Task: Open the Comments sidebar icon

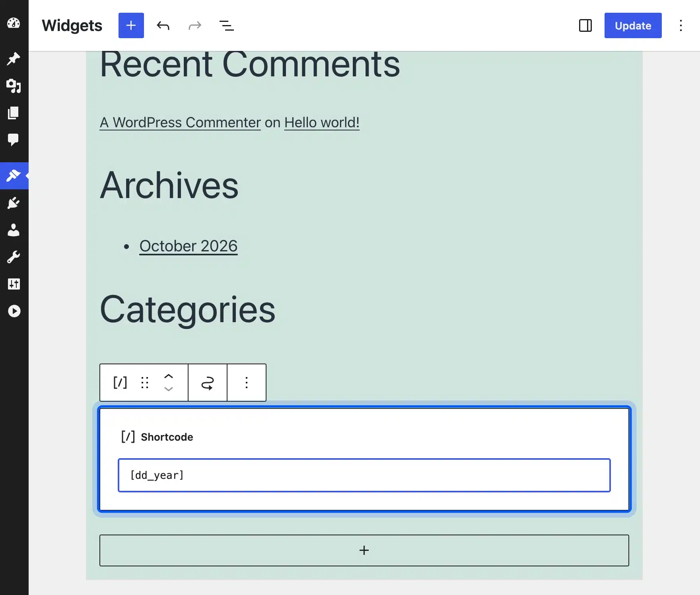Action: (14, 140)
